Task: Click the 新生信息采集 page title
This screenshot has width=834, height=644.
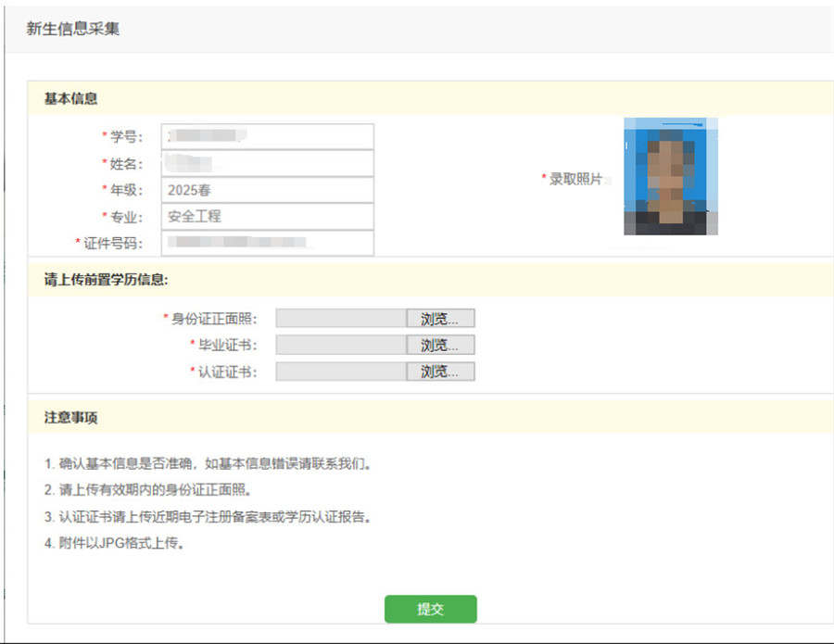Action: (72, 29)
